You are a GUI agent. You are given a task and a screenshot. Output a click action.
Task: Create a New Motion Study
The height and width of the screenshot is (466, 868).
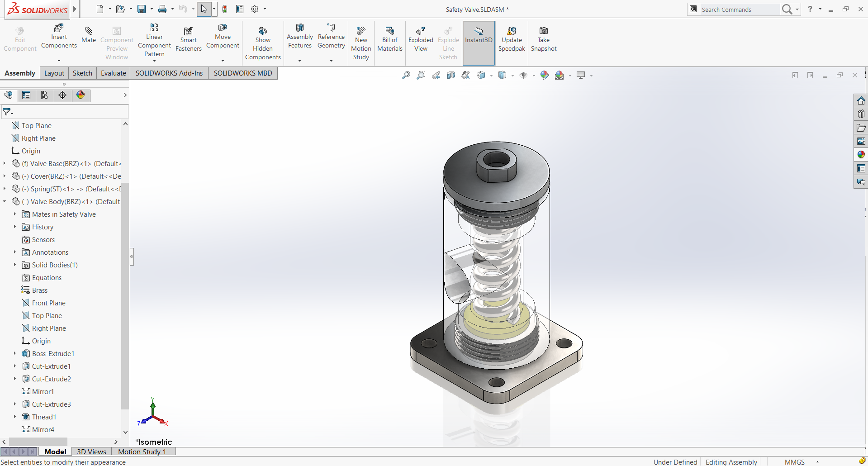(361, 43)
